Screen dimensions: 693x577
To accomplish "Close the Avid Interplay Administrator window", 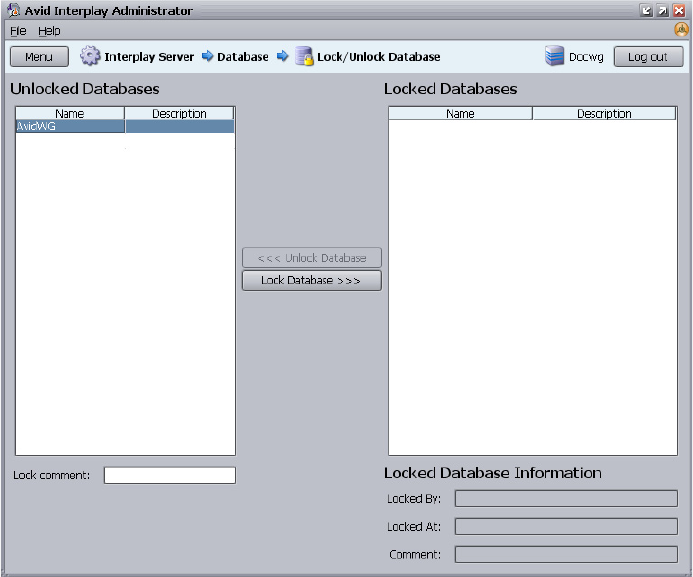I will 679,10.
